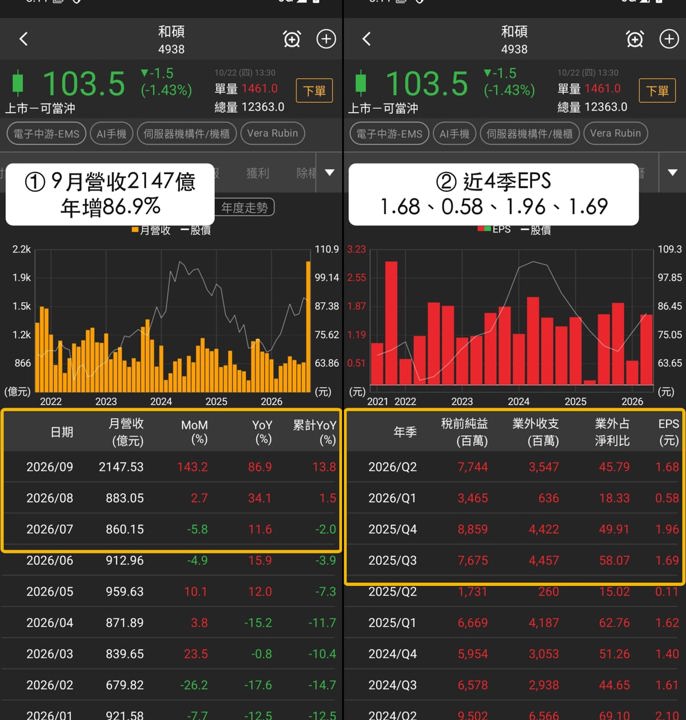Add stock to watchlist in left panel
686x720 pixels.
pyautogui.click(x=326, y=39)
